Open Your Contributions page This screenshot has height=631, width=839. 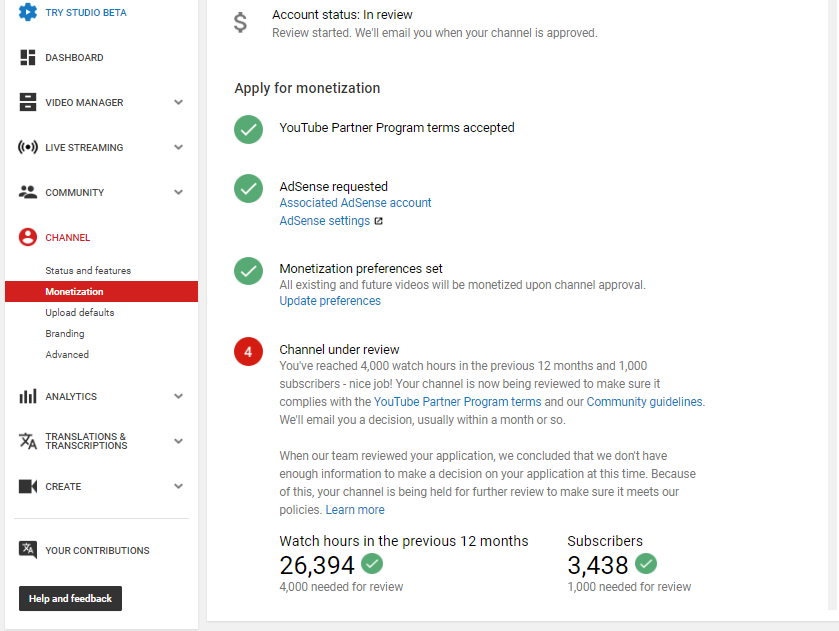(97, 550)
